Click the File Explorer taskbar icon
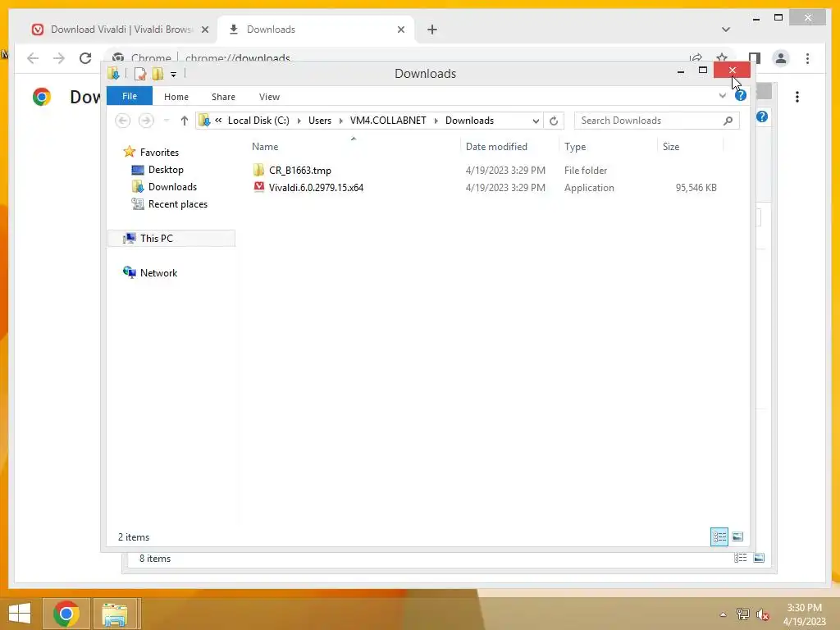 point(115,614)
